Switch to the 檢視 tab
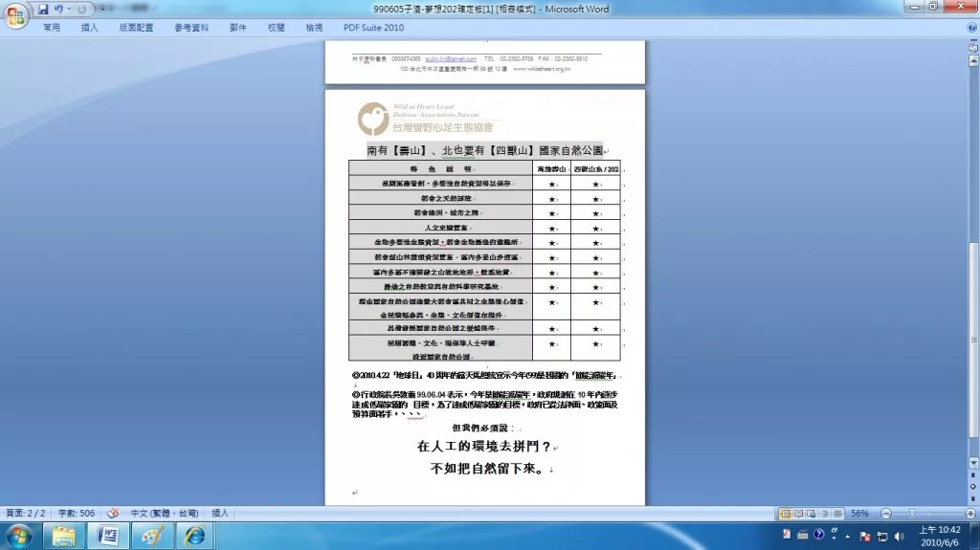Image resolution: width=980 pixels, height=550 pixels. (x=314, y=28)
